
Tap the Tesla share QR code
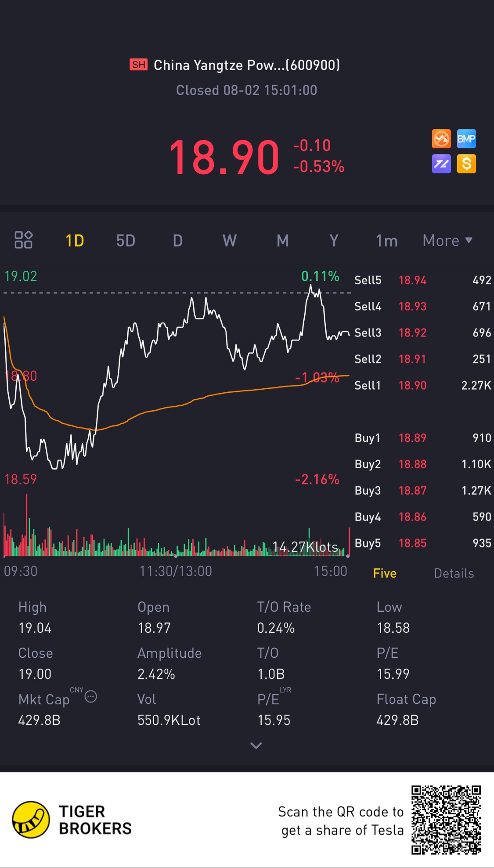coord(446,820)
